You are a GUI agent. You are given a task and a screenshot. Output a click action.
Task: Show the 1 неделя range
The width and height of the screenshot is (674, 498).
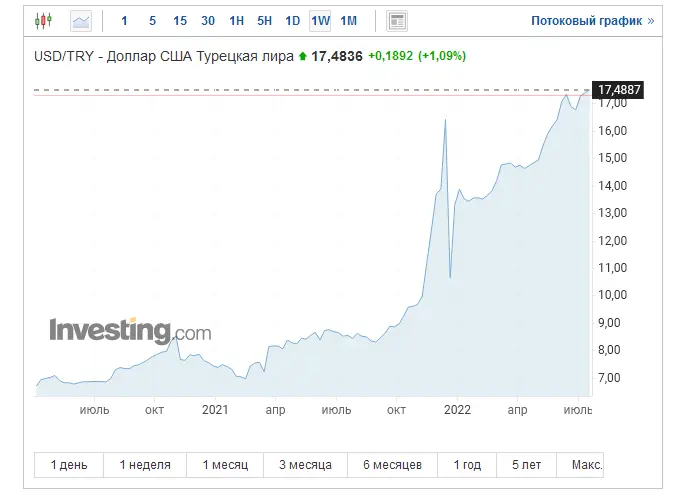click(145, 464)
